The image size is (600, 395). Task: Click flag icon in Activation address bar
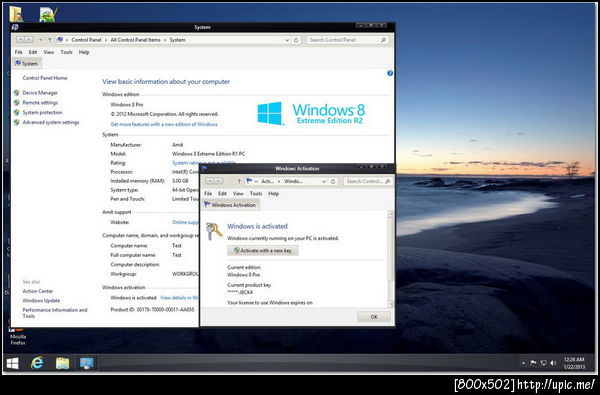click(x=249, y=181)
